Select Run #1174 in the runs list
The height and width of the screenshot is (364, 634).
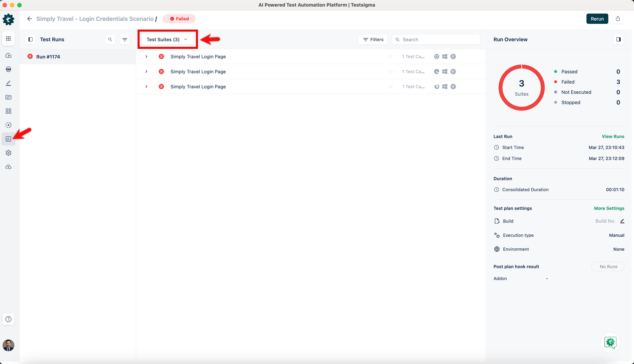[48, 57]
